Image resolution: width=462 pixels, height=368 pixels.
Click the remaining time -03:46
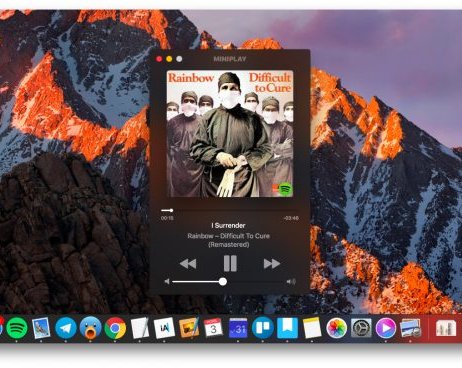pyautogui.click(x=291, y=218)
